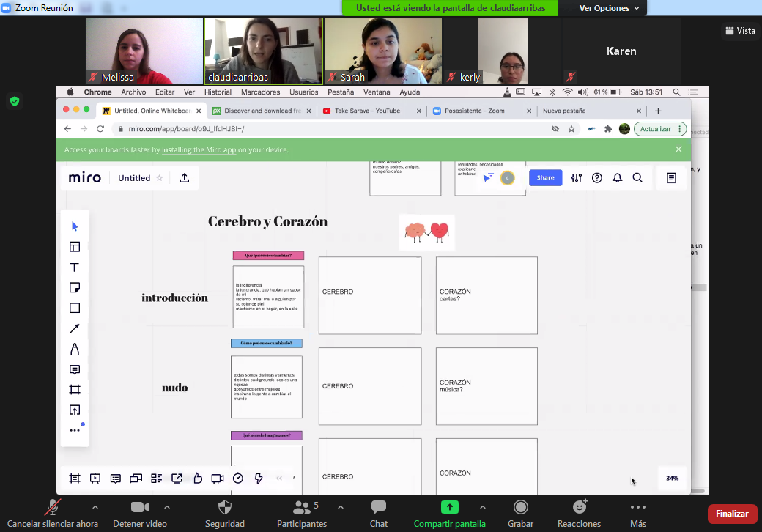Open new Chrome tab plus button
Viewport: 762px width, 532px height.
658,111
